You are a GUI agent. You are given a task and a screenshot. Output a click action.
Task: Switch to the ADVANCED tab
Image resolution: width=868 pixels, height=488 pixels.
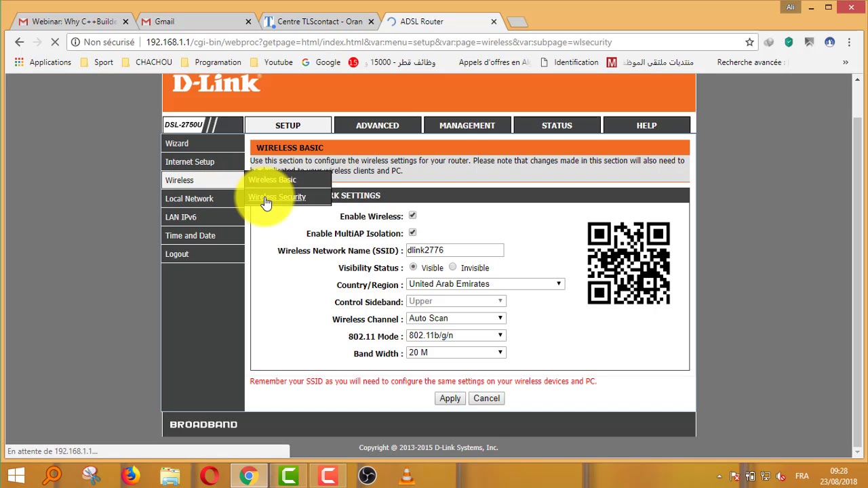coord(377,125)
